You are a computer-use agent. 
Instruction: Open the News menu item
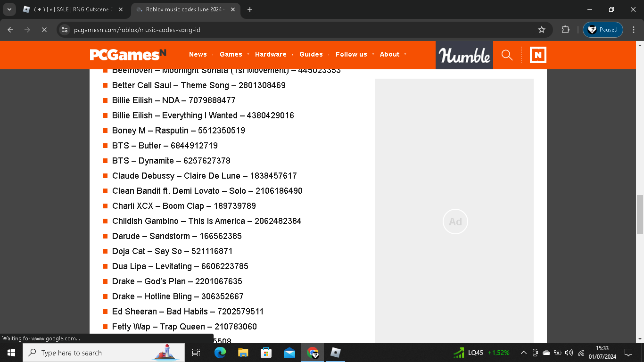click(x=198, y=54)
